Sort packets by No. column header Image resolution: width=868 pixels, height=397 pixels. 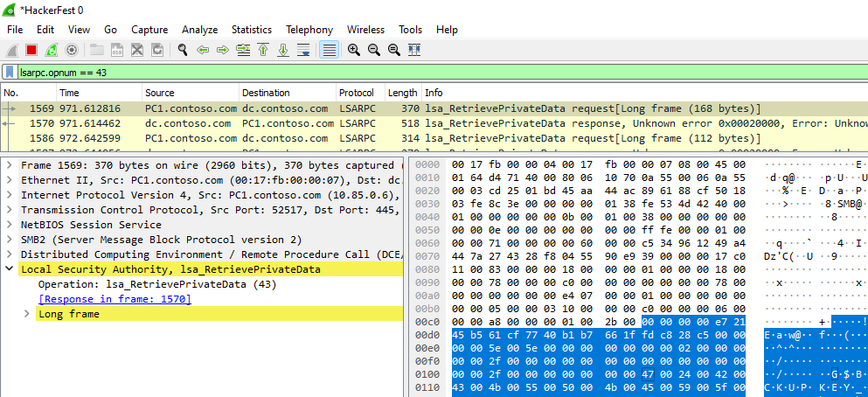[28, 93]
